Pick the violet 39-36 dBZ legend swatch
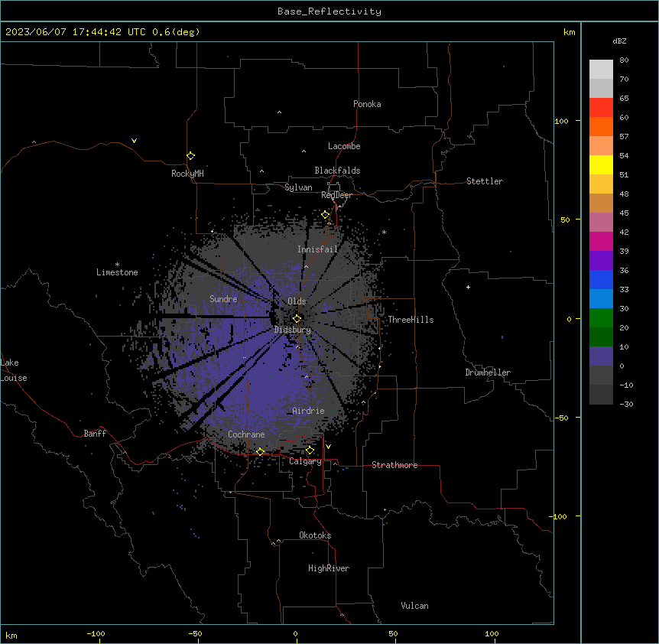Screen dimensions: 659x644 click(601, 261)
